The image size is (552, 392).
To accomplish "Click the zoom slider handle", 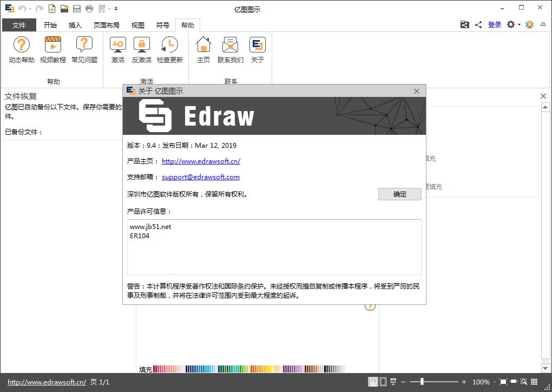I will point(422,382).
